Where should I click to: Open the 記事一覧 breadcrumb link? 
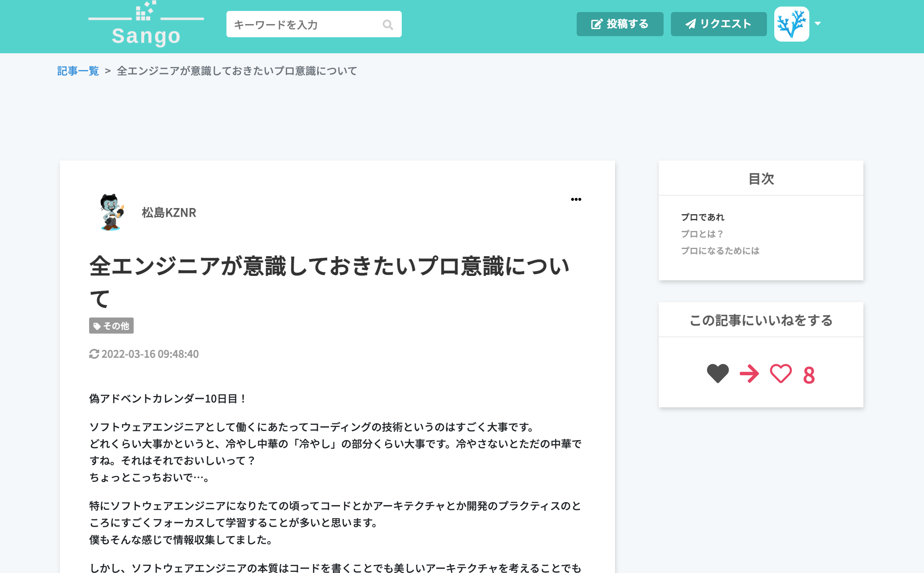point(78,71)
